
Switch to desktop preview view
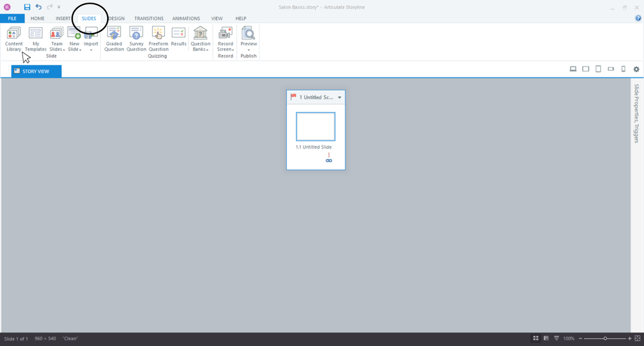coord(573,69)
